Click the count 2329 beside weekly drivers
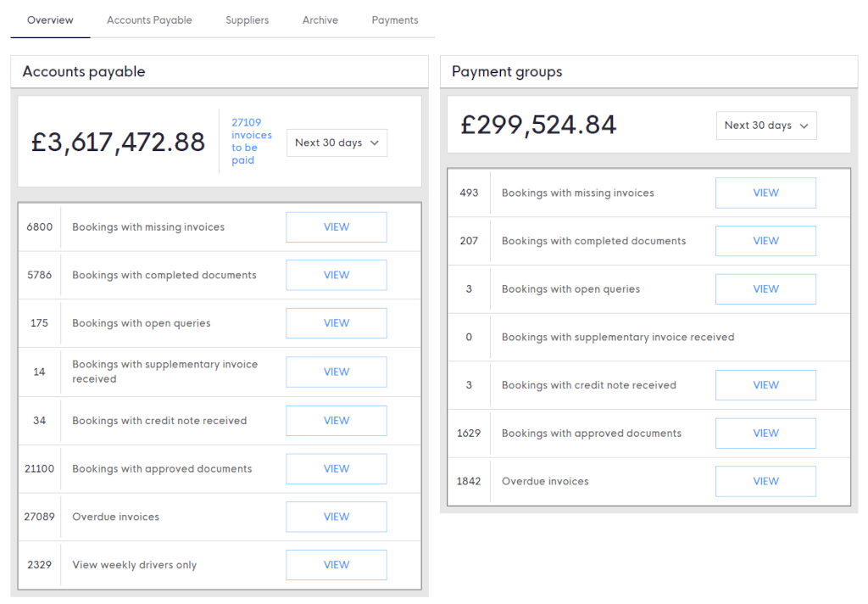This screenshot has height=604, width=868. coord(39,565)
